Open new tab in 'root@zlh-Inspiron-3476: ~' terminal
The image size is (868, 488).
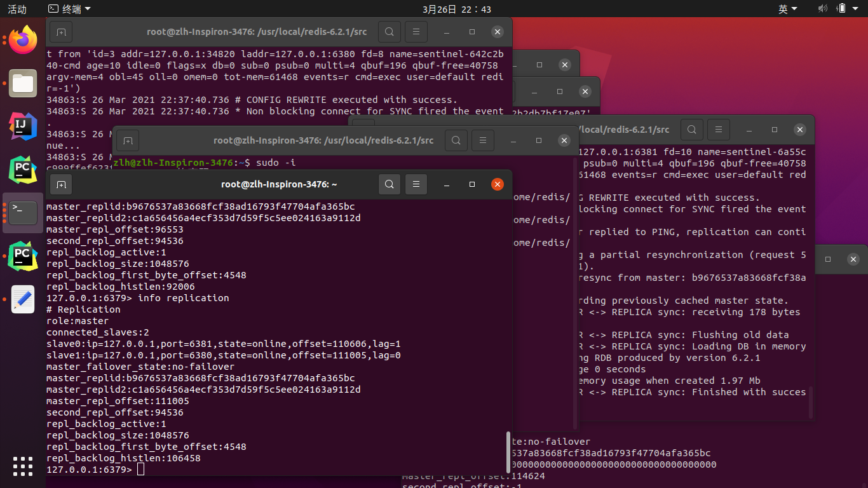point(61,184)
